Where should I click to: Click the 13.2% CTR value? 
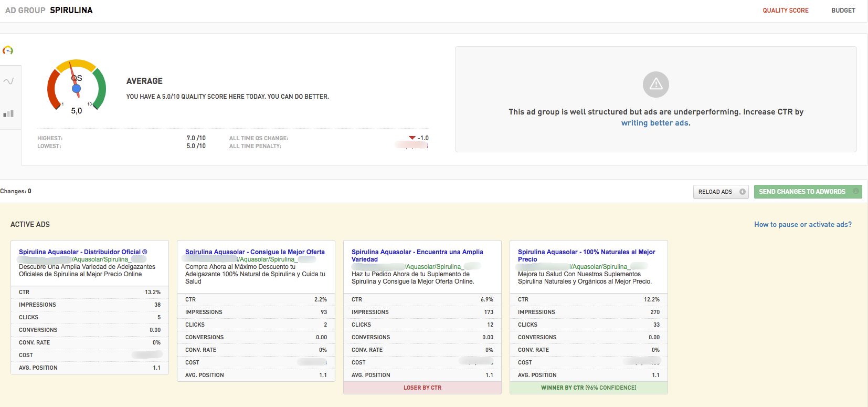[153, 292]
